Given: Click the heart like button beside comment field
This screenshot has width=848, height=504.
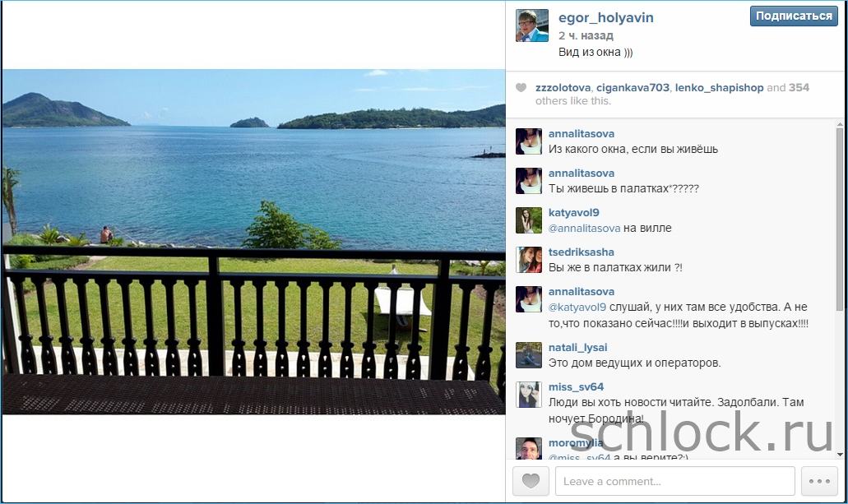Looking at the screenshot, I should (x=531, y=481).
